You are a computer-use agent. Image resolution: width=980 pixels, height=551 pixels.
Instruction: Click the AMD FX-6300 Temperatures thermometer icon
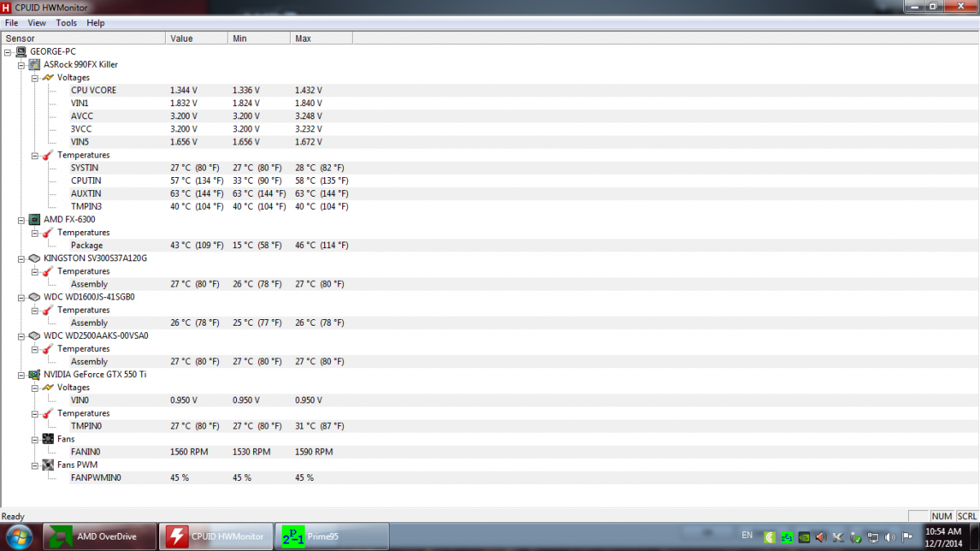point(48,233)
